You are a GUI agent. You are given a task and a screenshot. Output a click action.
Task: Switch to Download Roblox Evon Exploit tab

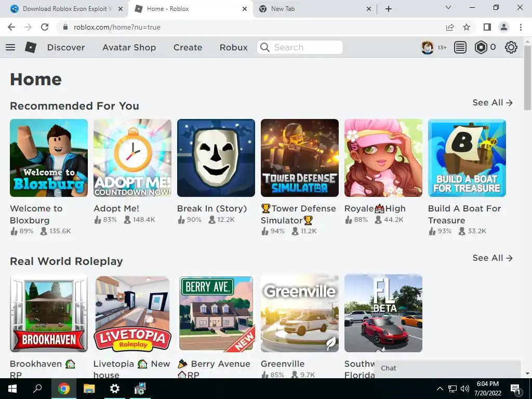[x=67, y=9]
